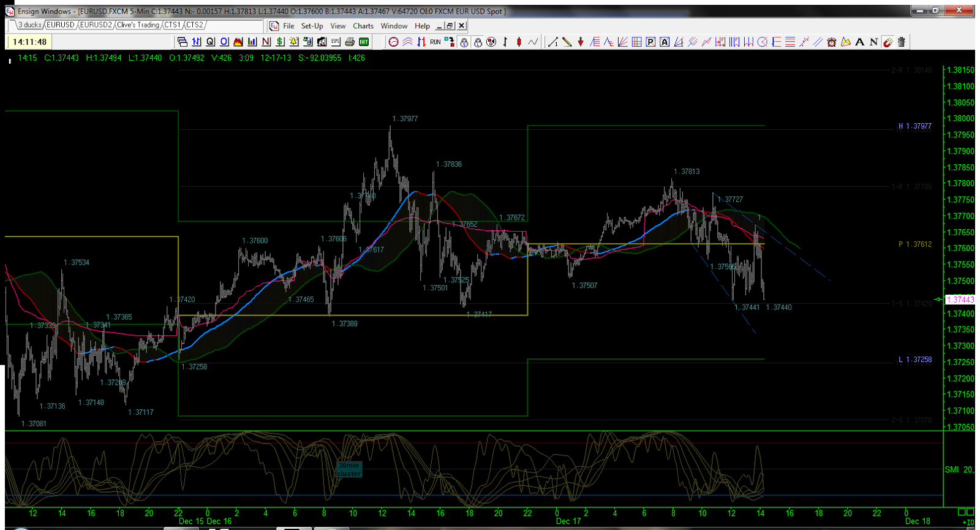Open the Charts menu
The height and width of the screenshot is (530, 980).
[363, 26]
